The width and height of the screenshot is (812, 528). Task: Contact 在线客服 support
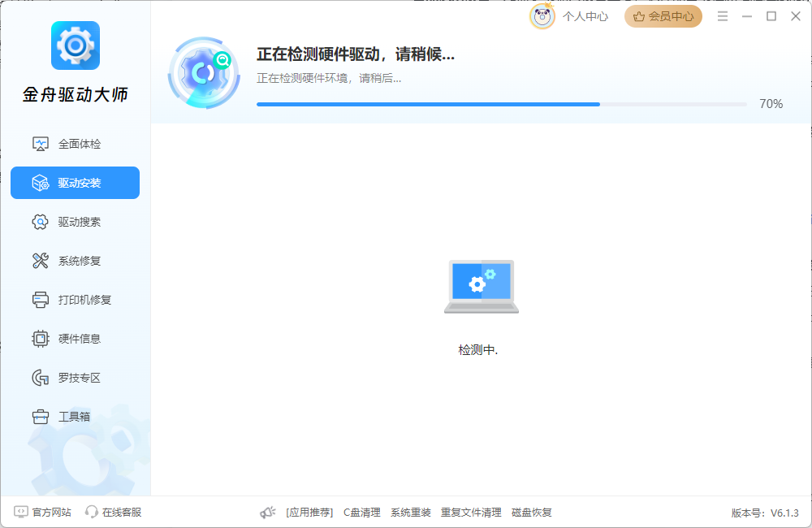coord(122,512)
